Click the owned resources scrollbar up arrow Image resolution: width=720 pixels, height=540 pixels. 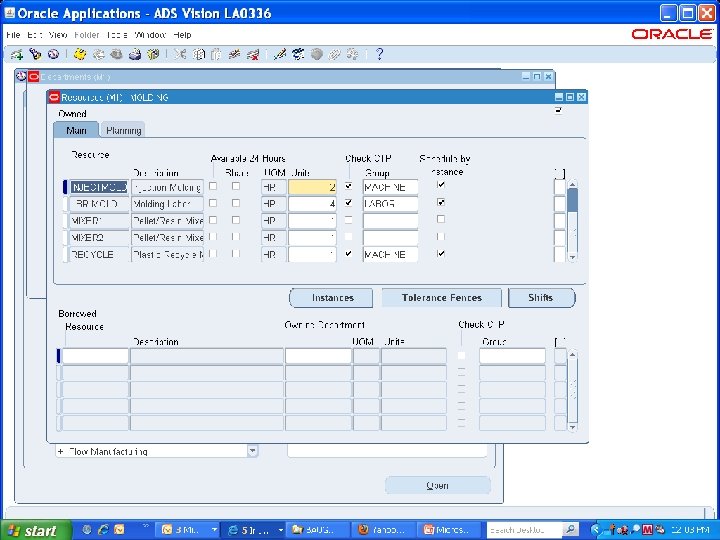coord(572,185)
